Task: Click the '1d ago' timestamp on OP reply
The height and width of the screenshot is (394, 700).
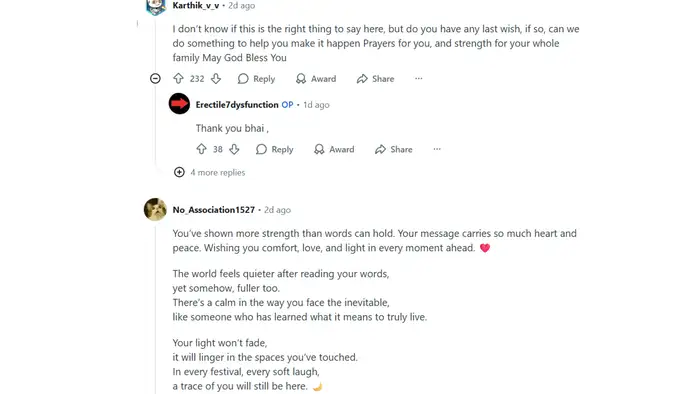Action: [317, 104]
